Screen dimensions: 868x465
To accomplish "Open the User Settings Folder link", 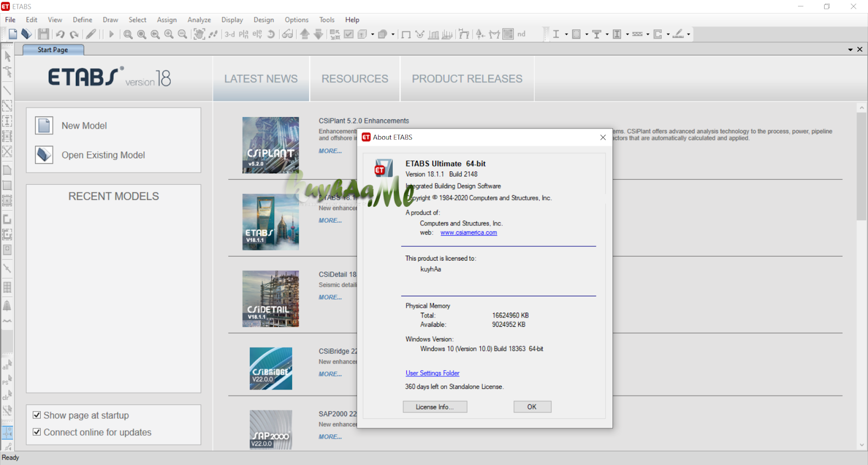I will click(432, 373).
